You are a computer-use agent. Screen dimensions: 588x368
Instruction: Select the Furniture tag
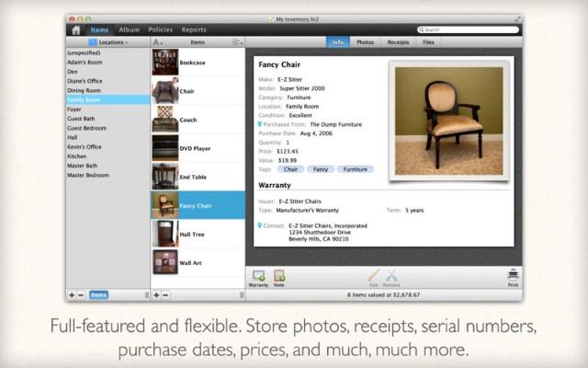pyautogui.click(x=354, y=169)
